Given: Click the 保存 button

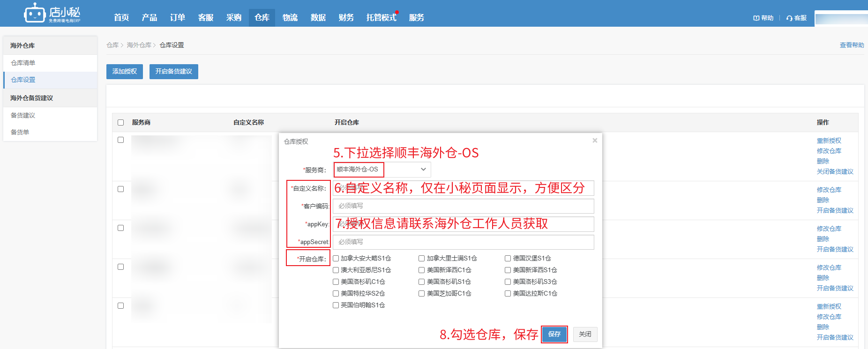Looking at the screenshot, I should 554,334.
